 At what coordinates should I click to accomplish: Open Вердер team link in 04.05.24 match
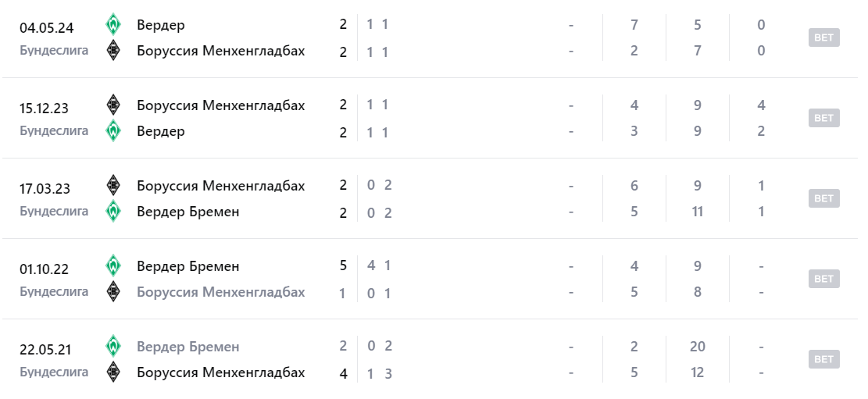(160, 25)
